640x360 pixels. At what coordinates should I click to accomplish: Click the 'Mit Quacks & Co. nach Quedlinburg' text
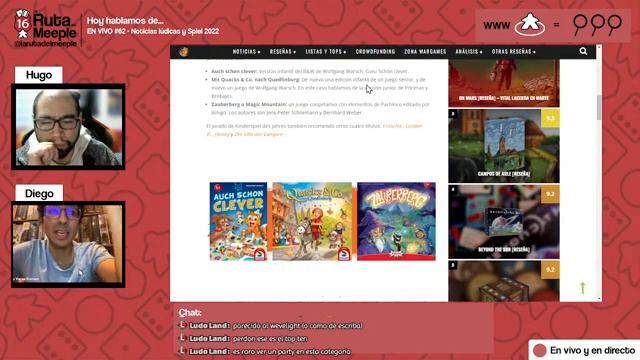[x=255, y=80]
